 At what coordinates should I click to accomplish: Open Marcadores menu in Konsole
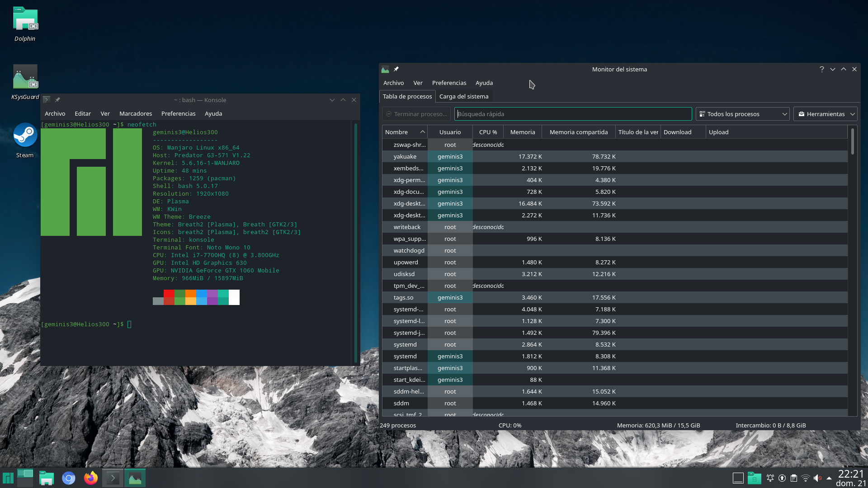click(136, 113)
